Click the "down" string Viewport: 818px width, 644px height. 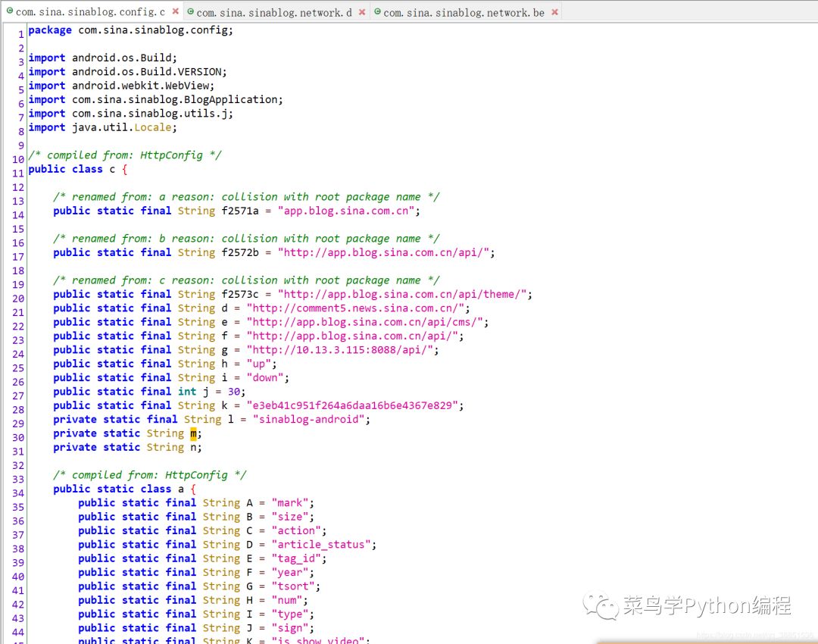[x=265, y=378]
